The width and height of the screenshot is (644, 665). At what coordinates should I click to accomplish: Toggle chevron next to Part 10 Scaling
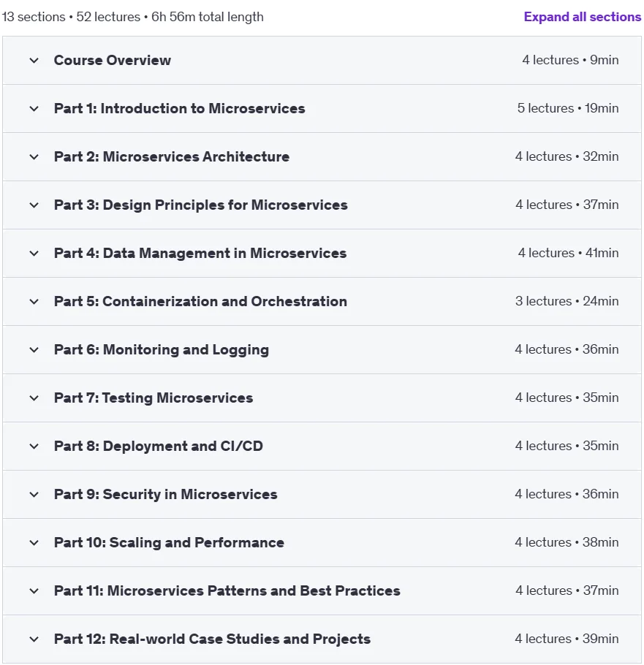pos(34,543)
